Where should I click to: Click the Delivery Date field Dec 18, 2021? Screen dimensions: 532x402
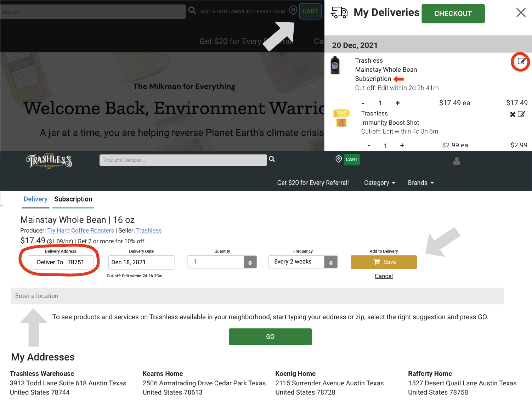click(141, 262)
